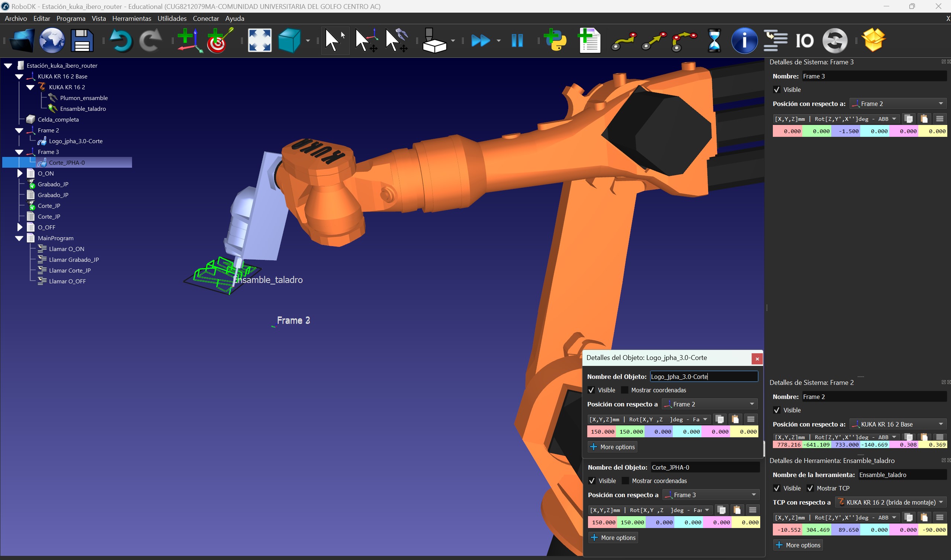The height and width of the screenshot is (560, 951).
Task: Open the Utilidades menu
Action: coord(172,18)
